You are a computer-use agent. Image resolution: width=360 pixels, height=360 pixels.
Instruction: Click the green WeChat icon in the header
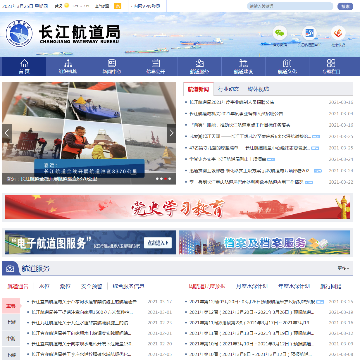point(280,33)
